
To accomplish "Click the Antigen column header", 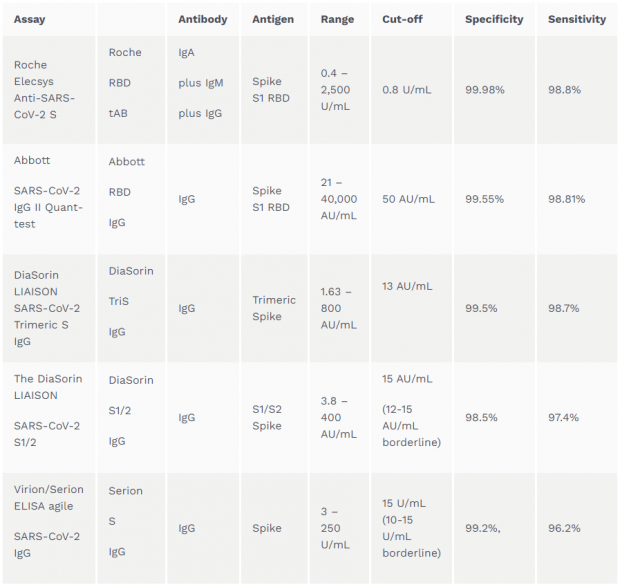I will pos(273,19).
